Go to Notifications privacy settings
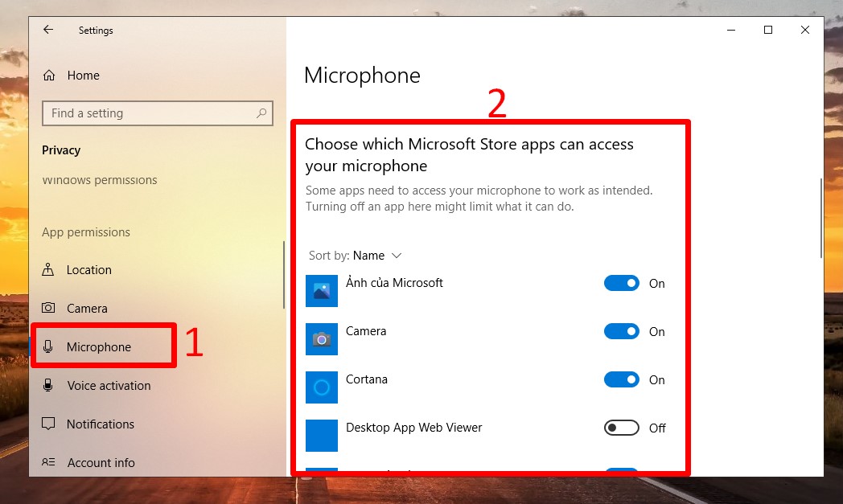 click(101, 424)
